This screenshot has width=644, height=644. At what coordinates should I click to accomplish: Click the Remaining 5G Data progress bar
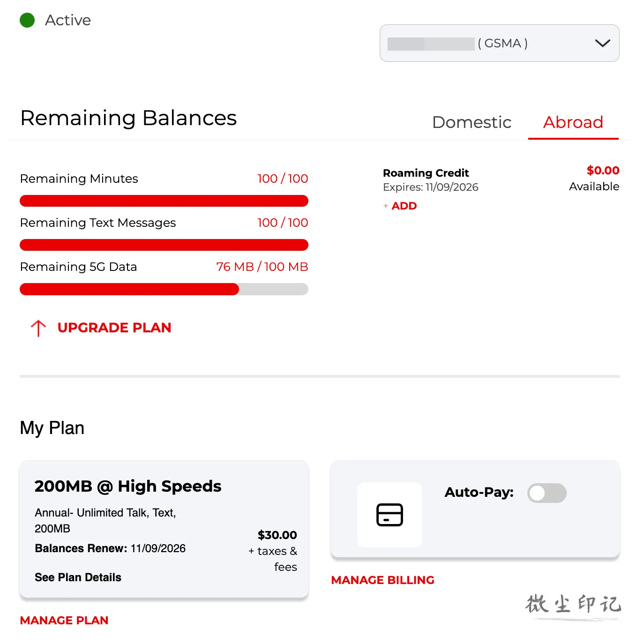coord(164,289)
